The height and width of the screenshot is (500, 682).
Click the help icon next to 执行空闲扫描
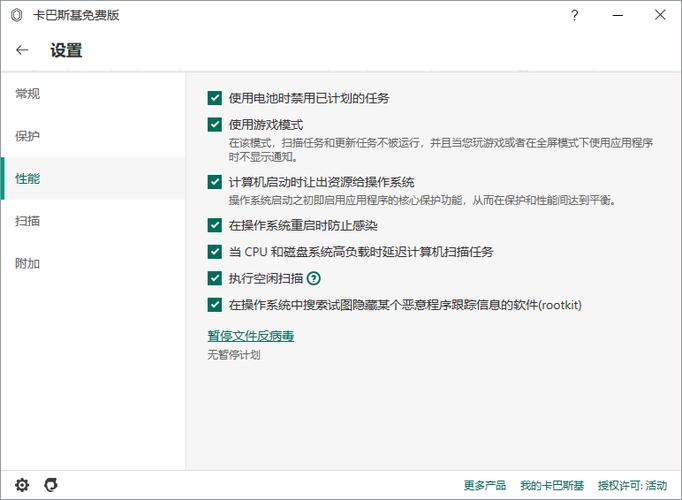(x=314, y=279)
